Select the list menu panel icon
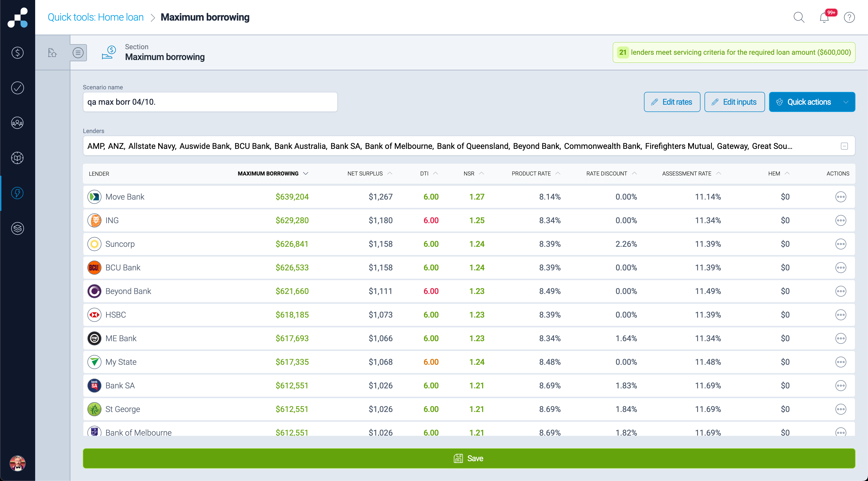The width and height of the screenshot is (868, 481). click(78, 52)
